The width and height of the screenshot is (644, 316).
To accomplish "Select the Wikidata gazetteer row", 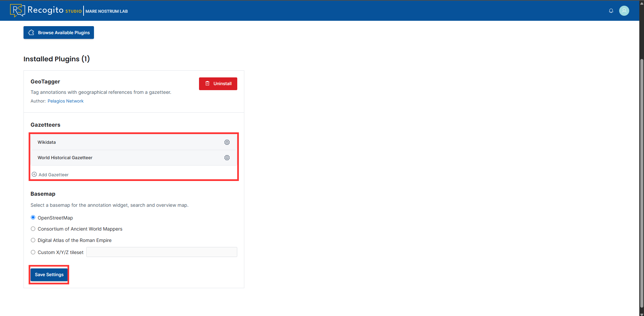I will pyautogui.click(x=134, y=142).
